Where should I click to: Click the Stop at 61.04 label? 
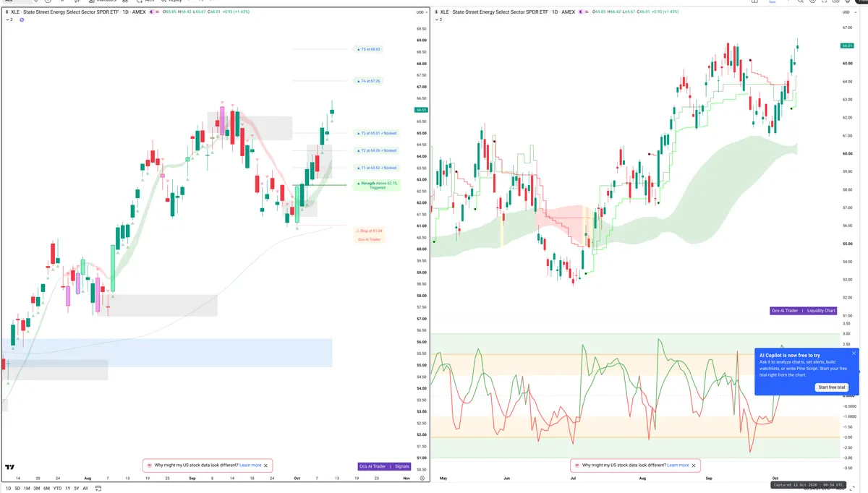[369, 231]
